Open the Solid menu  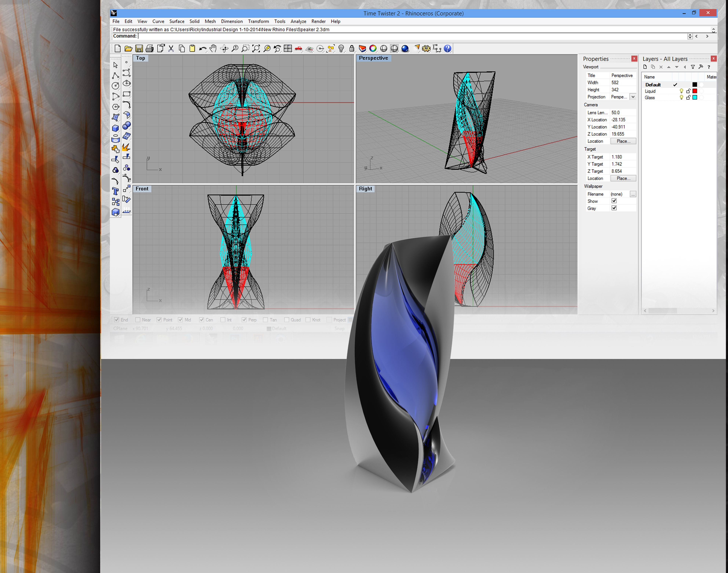(194, 21)
